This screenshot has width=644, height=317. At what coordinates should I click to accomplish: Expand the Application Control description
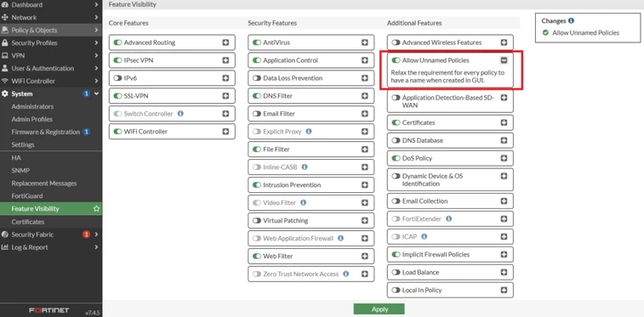click(365, 60)
